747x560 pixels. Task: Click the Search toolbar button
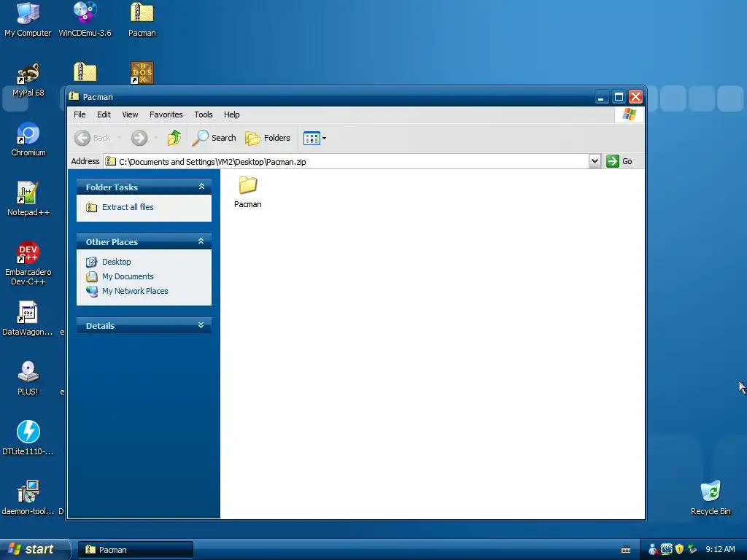pos(214,138)
